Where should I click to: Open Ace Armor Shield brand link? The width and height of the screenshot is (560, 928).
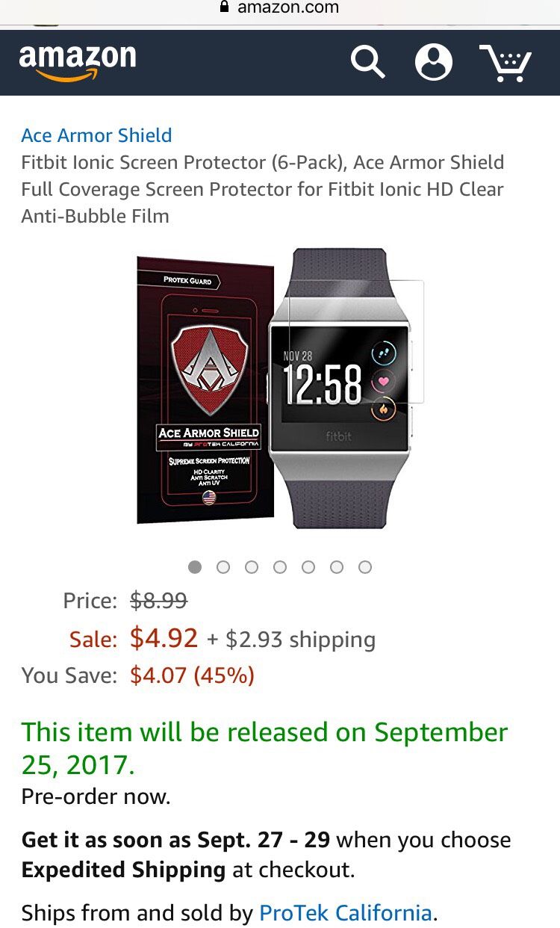96,135
